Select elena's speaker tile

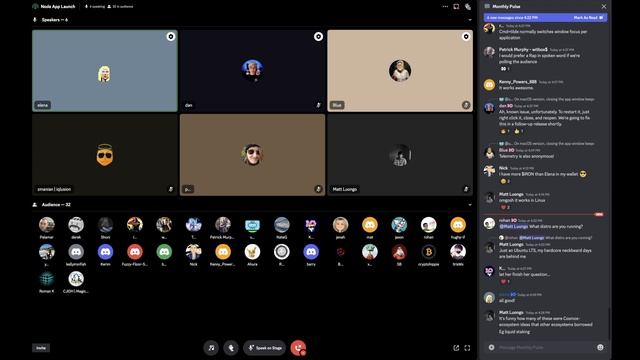pos(105,71)
